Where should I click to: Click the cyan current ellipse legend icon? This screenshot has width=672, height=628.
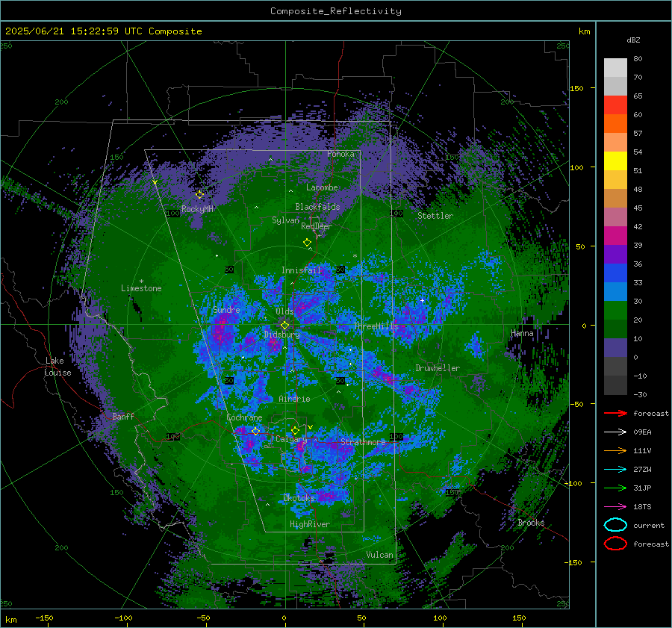(615, 525)
